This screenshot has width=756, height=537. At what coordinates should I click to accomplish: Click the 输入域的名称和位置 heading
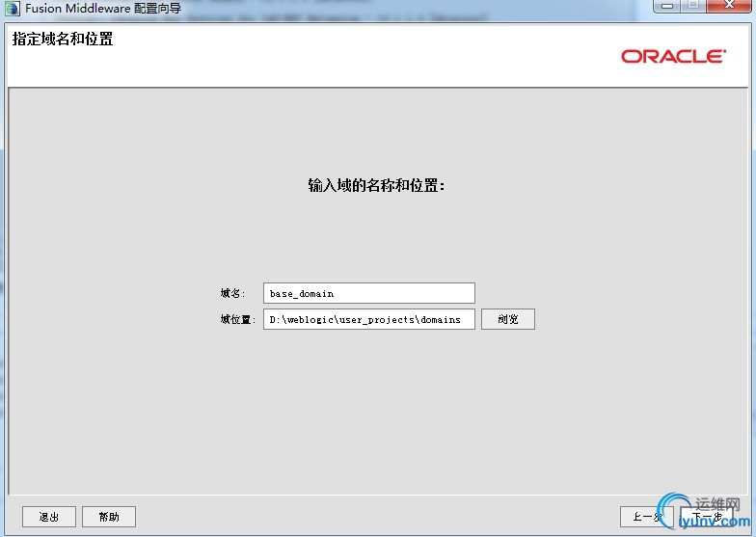(376, 185)
